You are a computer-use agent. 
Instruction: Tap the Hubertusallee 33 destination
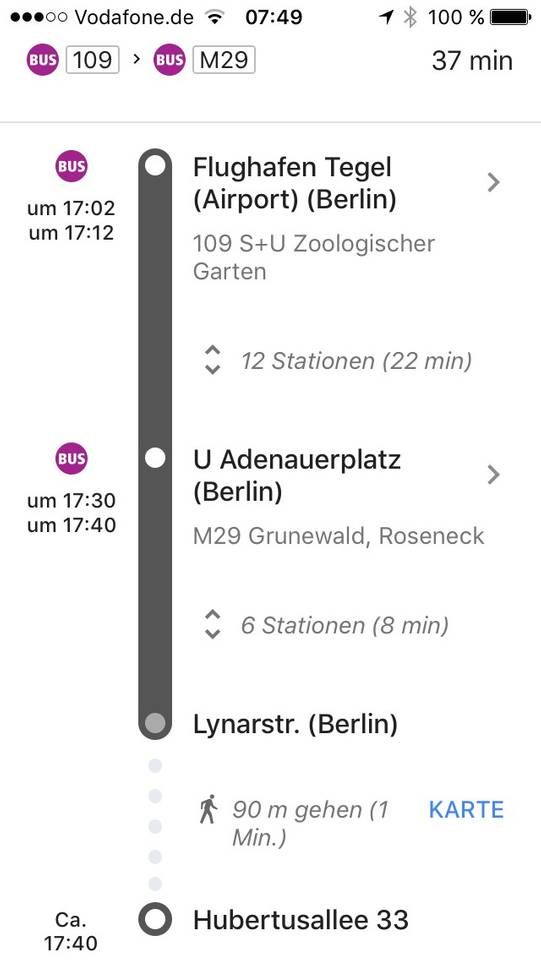300,920
